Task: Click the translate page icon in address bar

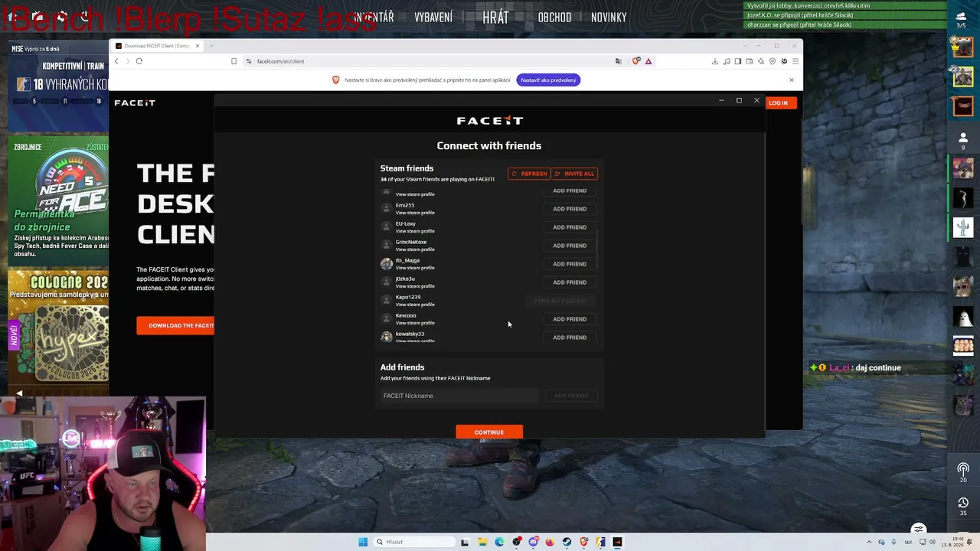Action: (x=619, y=61)
